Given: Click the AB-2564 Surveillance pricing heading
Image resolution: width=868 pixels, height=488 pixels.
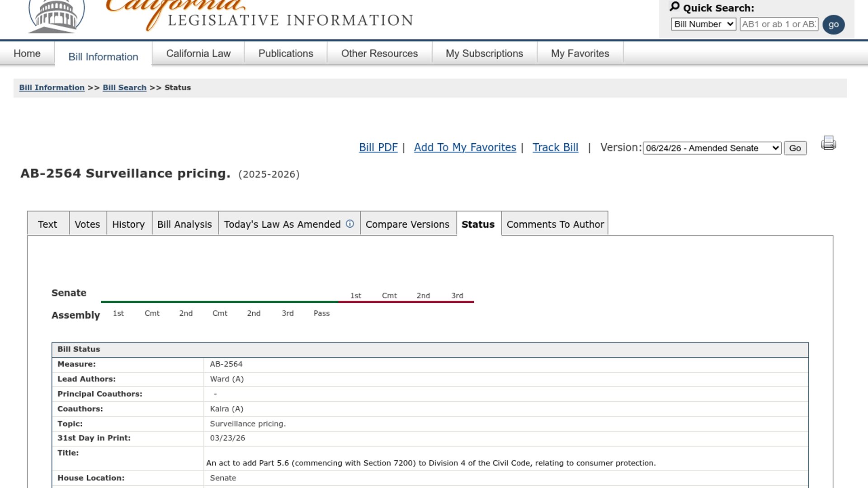Looking at the screenshot, I should (125, 174).
